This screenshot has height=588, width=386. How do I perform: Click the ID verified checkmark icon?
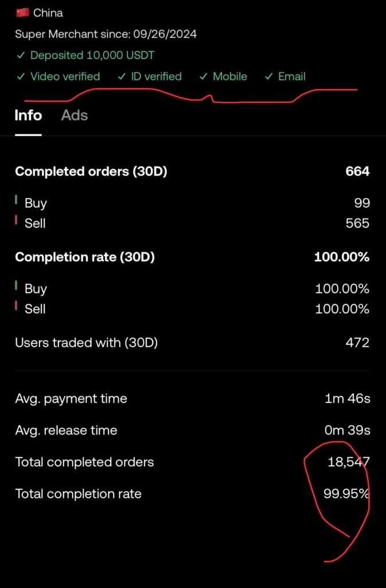tap(121, 76)
